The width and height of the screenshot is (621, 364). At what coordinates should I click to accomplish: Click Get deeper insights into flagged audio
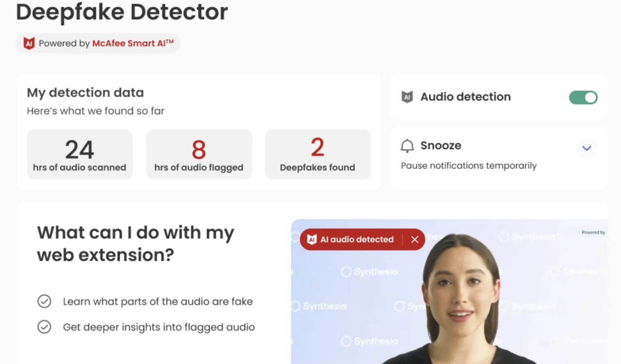point(159,327)
